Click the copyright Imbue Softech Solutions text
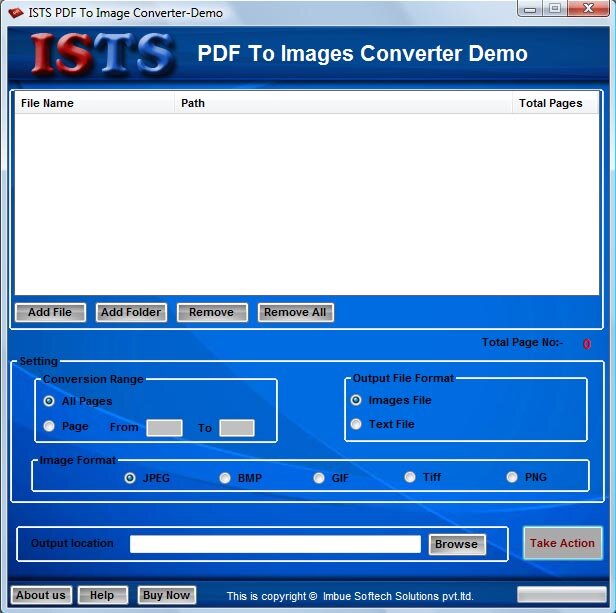 pos(350,596)
